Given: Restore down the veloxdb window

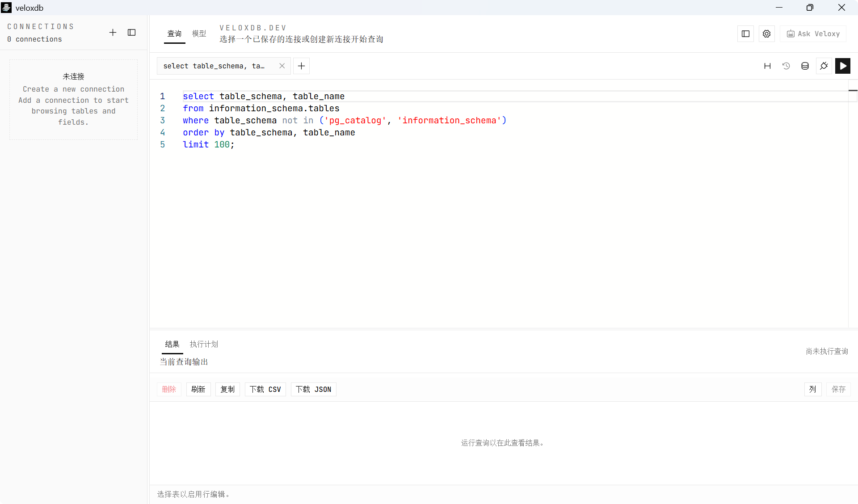Looking at the screenshot, I should tap(810, 8).
